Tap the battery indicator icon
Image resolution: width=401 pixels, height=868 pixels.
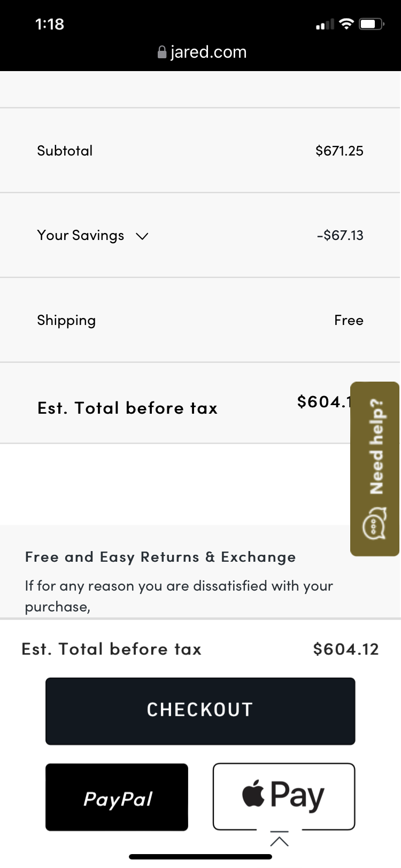click(x=371, y=24)
